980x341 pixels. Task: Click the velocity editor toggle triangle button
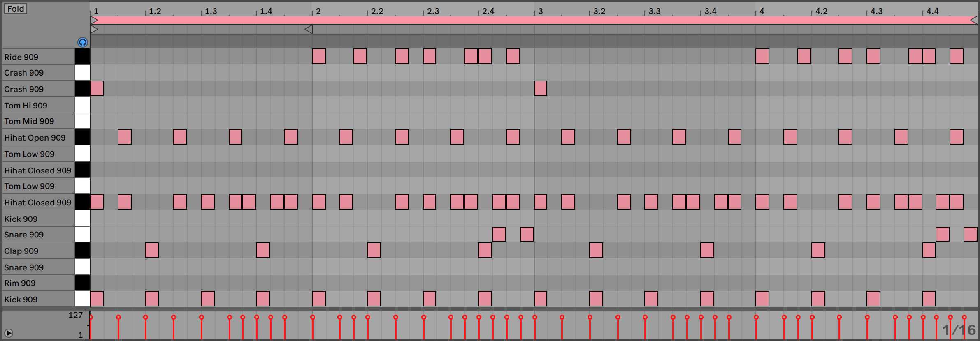point(8,333)
